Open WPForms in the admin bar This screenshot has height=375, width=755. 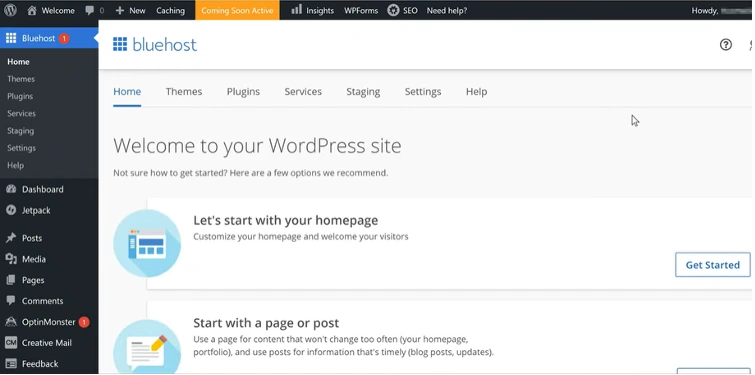pyautogui.click(x=361, y=10)
